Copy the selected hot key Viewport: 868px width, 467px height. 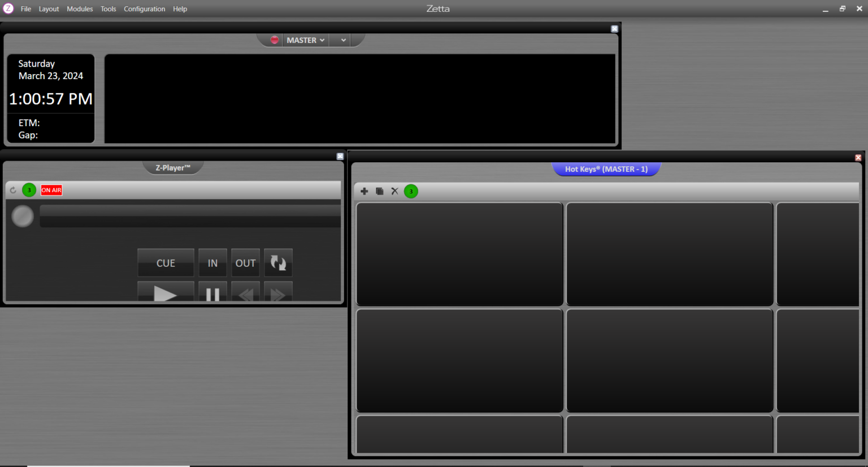[x=379, y=191]
